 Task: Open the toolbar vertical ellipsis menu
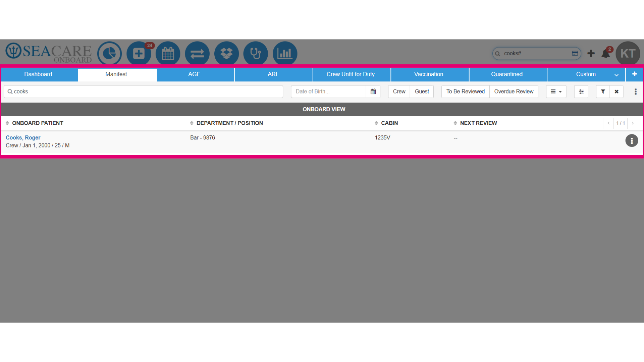(x=636, y=92)
